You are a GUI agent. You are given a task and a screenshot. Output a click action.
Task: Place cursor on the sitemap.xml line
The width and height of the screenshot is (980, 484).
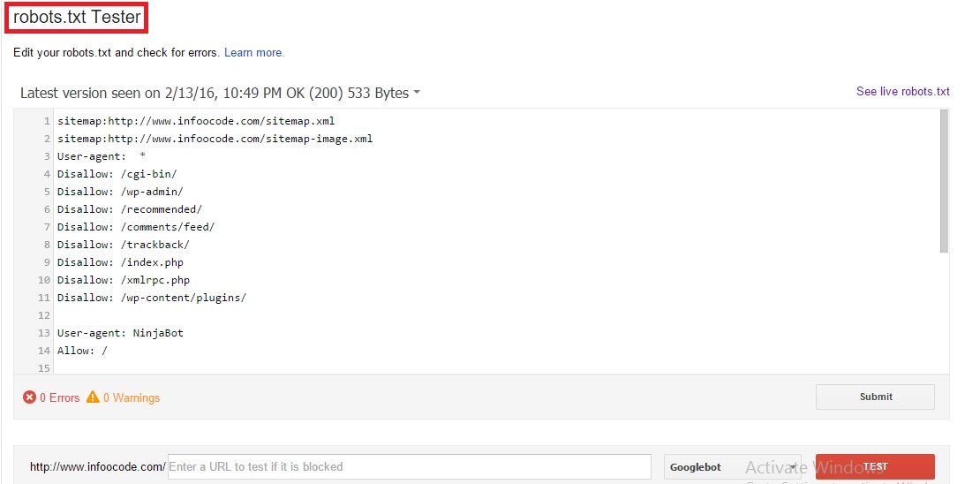(x=196, y=121)
